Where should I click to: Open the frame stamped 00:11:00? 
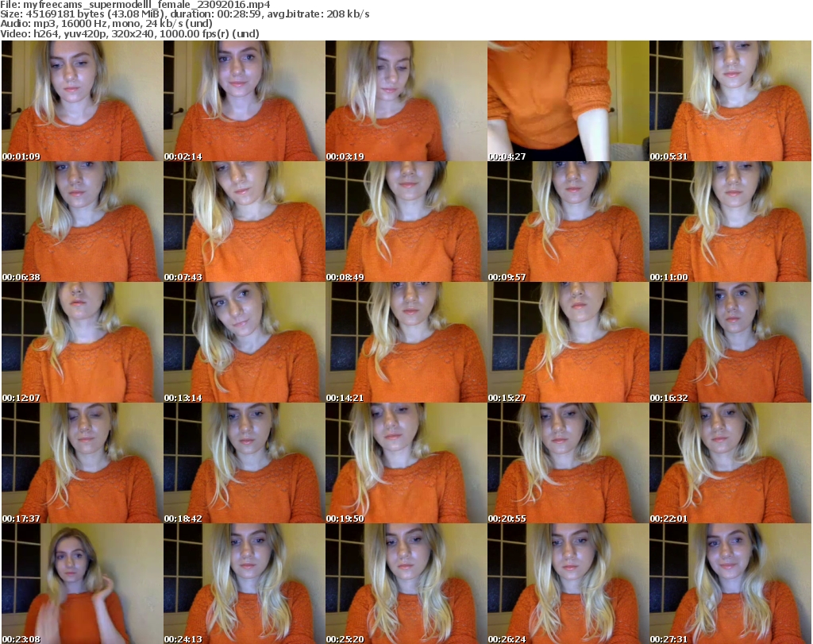pos(730,222)
